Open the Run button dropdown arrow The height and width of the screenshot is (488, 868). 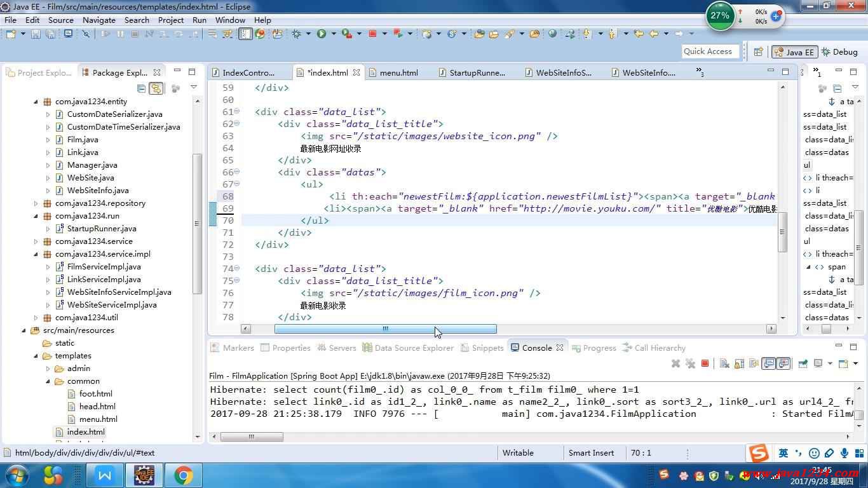click(333, 34)
